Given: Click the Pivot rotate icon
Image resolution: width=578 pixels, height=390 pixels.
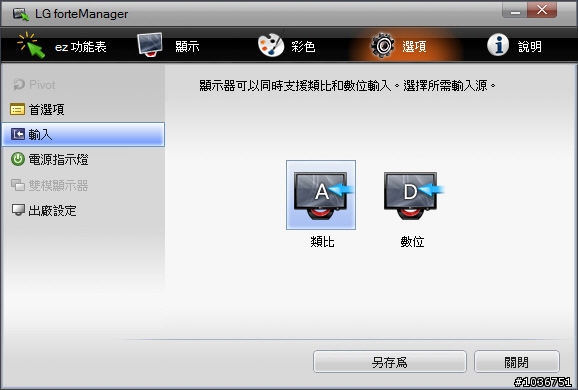Looking at the screenshot, I should [x=18, y=85].
